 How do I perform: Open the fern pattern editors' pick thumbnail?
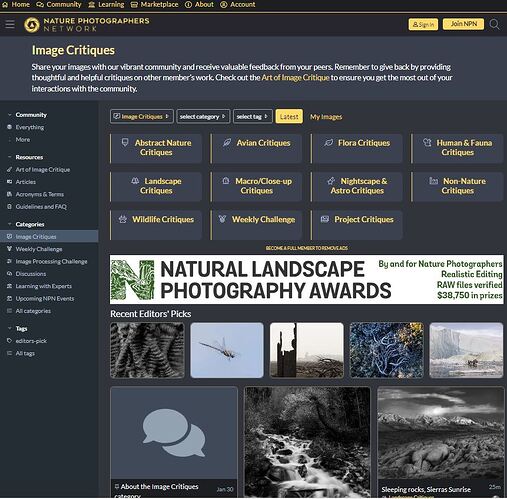(x=147, y=350)
